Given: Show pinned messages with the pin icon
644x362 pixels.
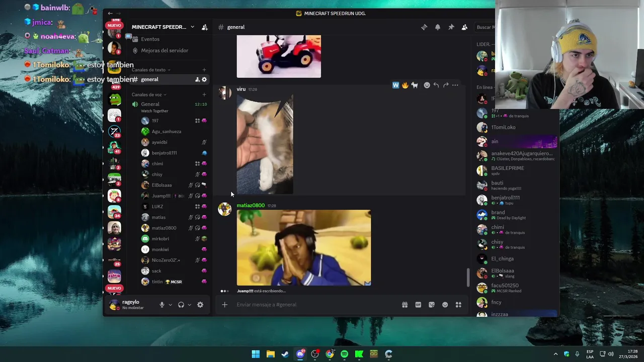Looking at the screenshot, I should click(x=451, y=27).
